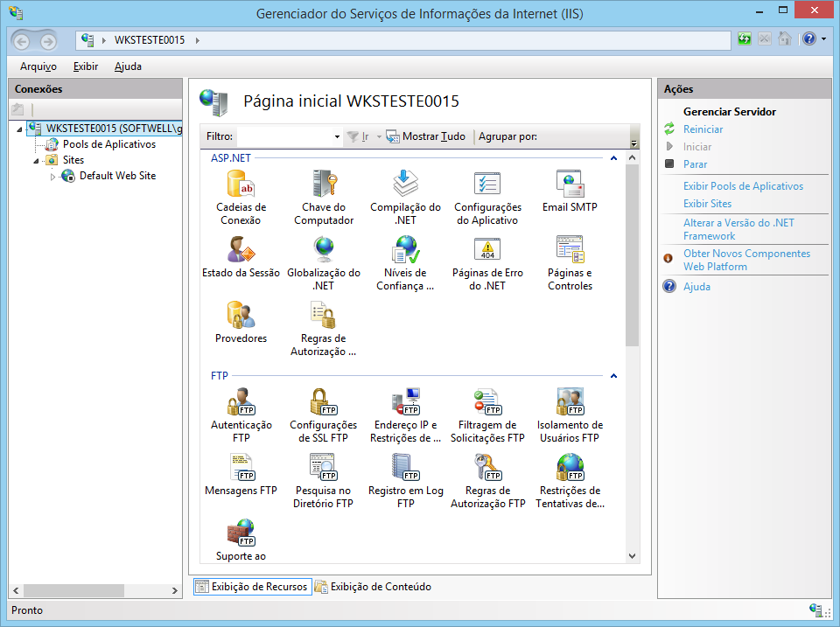
Task: Open Cadeias de Conexão settings
Action: [240, 186]
